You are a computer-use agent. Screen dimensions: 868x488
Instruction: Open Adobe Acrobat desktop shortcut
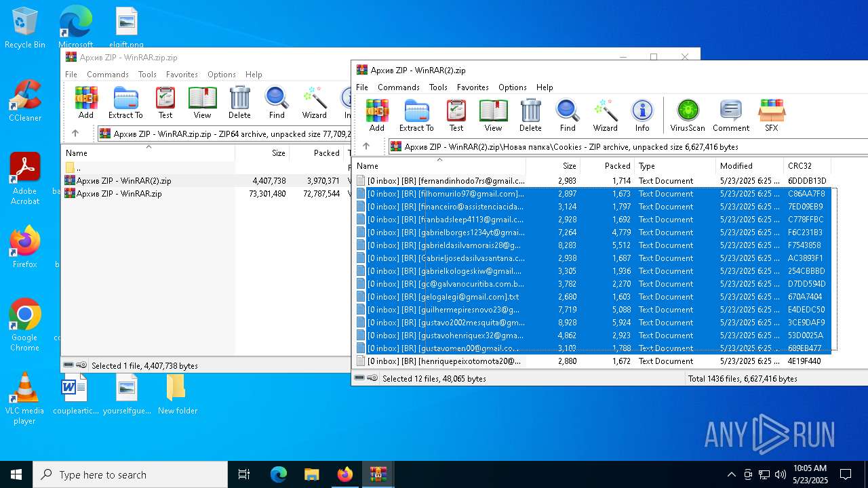click(x=25, y=179)
